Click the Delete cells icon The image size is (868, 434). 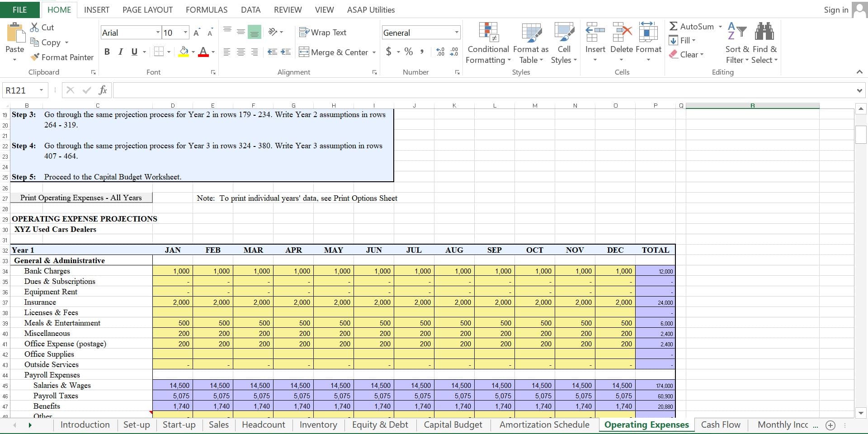622,32
